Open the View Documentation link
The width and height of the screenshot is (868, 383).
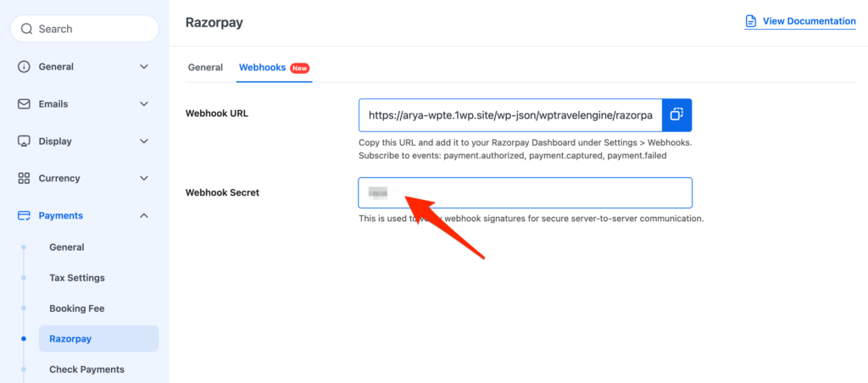809,21
